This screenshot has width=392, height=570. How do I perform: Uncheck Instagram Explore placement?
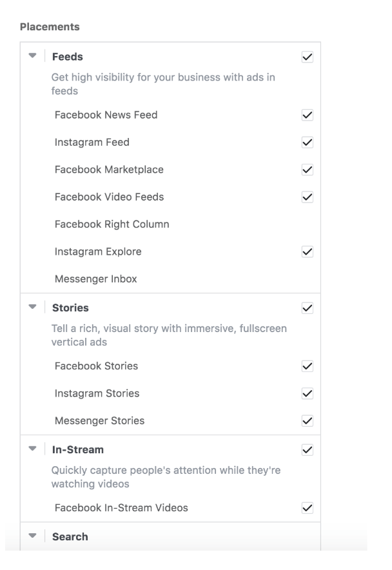point(307,252)
